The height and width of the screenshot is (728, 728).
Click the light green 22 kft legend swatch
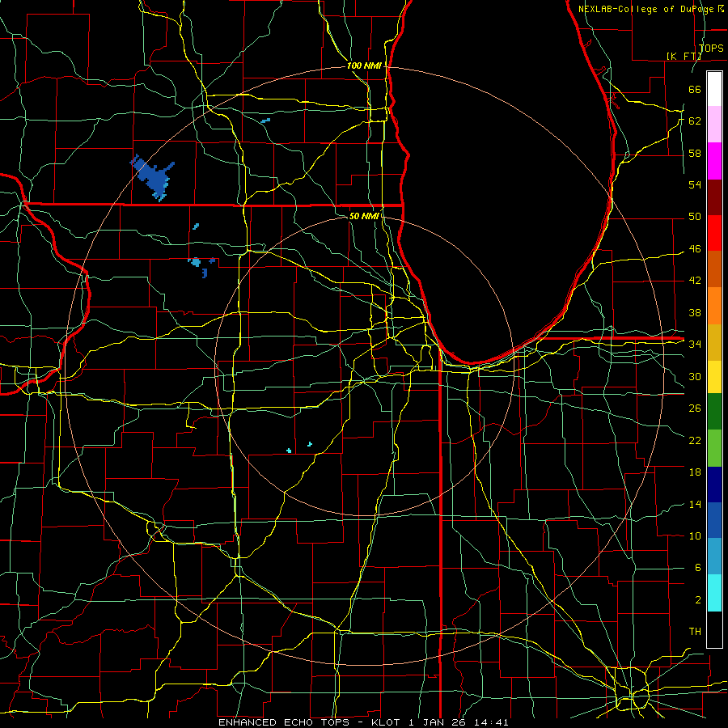[714, 448]
